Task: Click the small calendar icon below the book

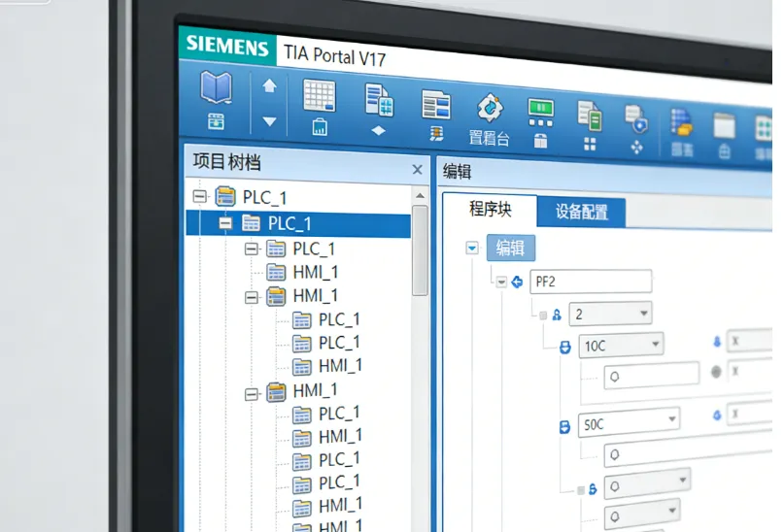Action: [x=216, y=121]
